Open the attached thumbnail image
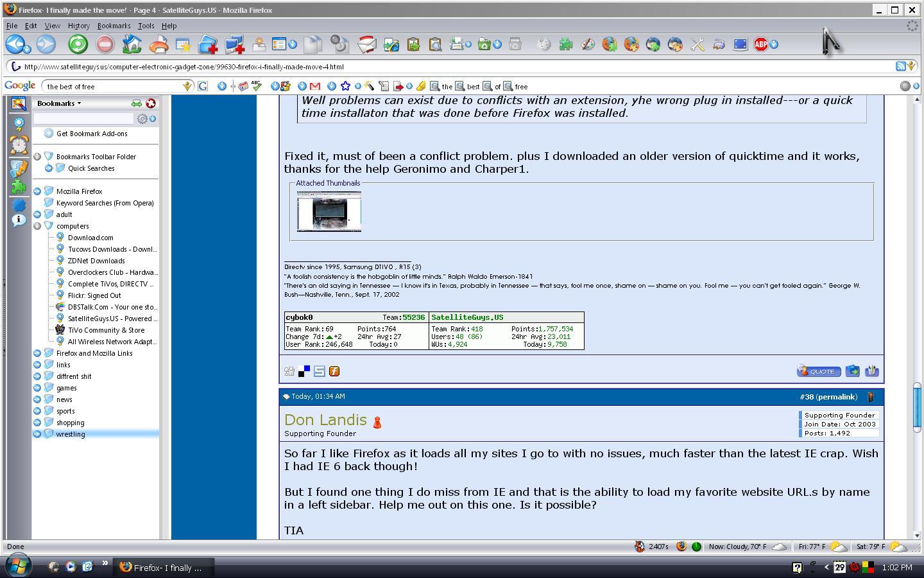 click(x=329, y=211)
